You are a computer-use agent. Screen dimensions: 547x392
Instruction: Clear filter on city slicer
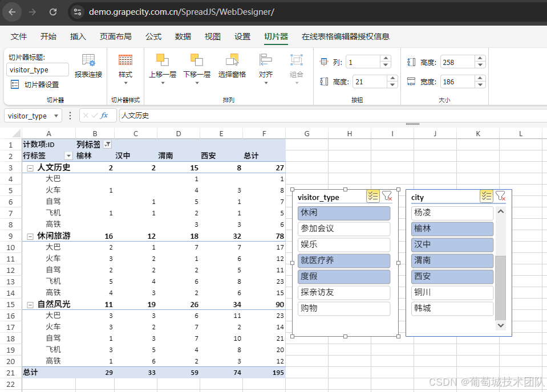tap(500, 196)
